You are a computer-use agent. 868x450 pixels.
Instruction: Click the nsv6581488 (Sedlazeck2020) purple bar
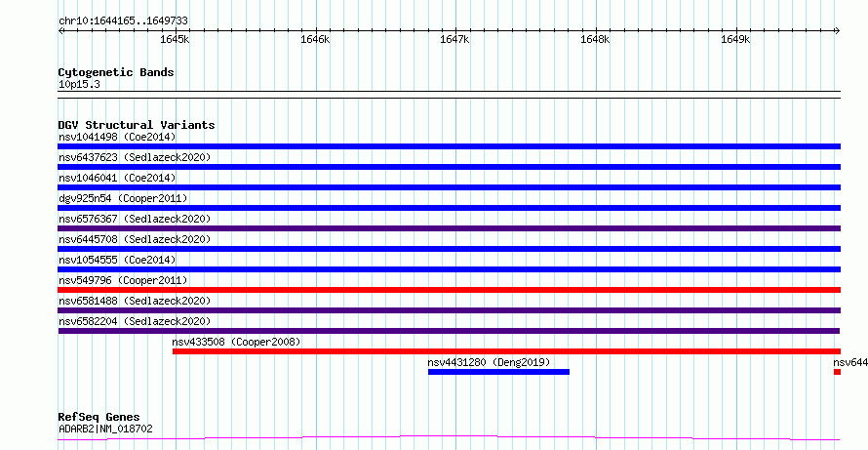[x=449, y=310]
